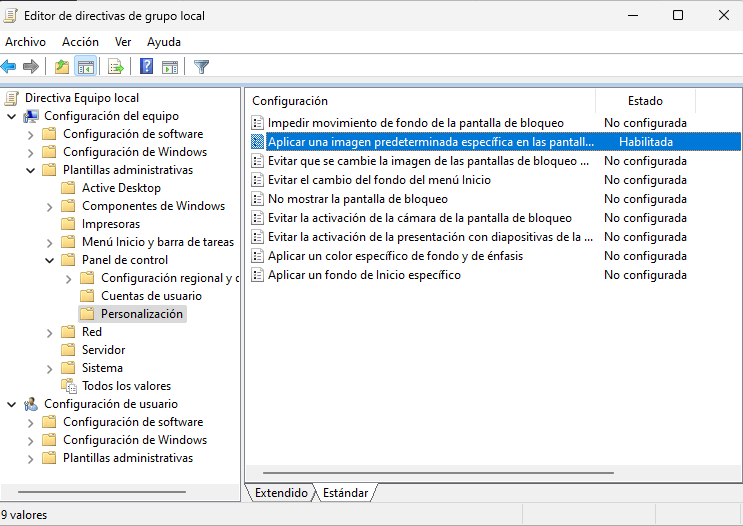Collapse Plantillas administrativas under Configuración del equipo
Viewport: 743px width, 526px height.
coord(31,171)
